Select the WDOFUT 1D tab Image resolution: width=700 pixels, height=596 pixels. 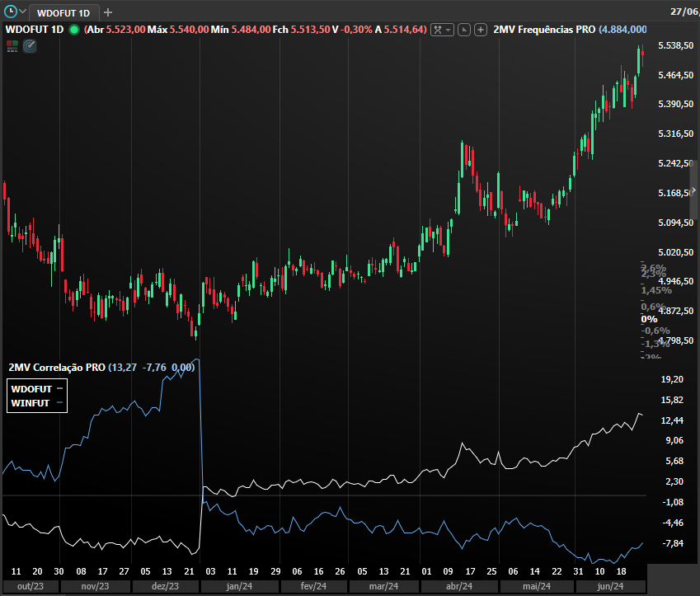[63, 13]
